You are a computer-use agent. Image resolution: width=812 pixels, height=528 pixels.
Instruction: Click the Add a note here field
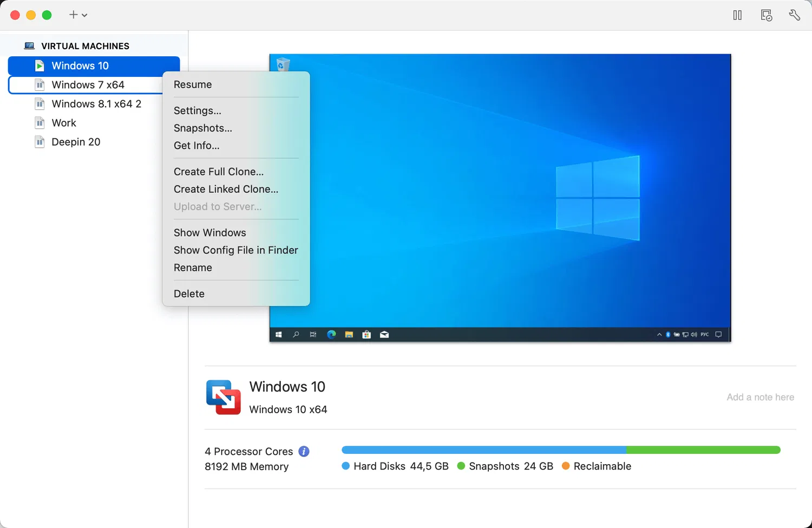pos(761,397)
